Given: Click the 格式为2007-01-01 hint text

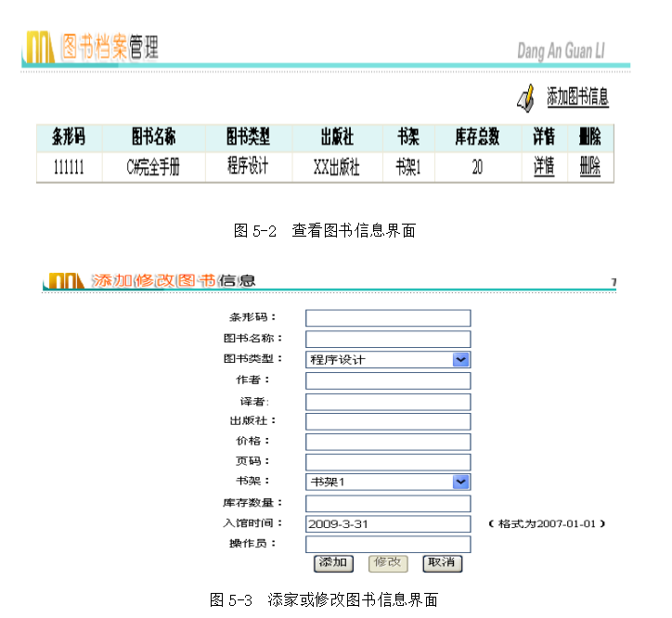Looking at the screenshot, I should coord(547,523).
